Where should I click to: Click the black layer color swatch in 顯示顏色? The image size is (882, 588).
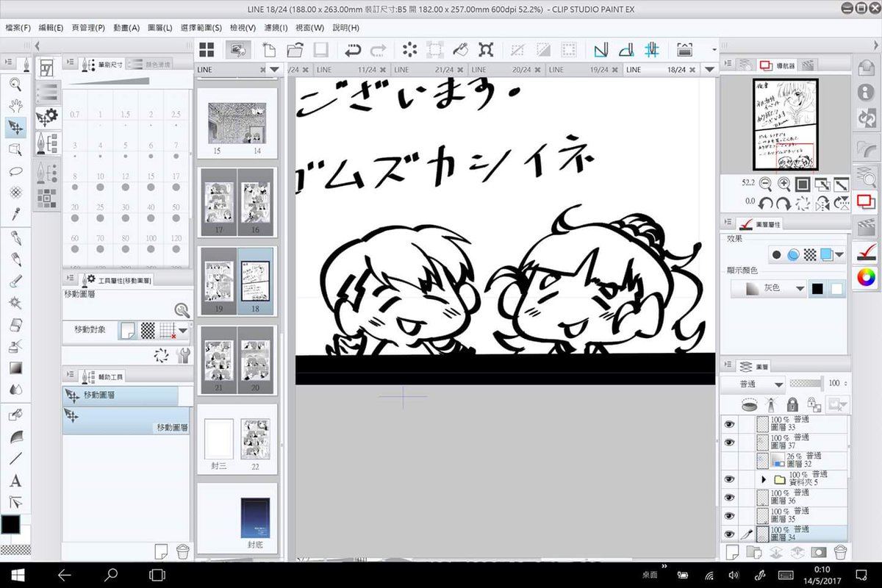point(817,289)
